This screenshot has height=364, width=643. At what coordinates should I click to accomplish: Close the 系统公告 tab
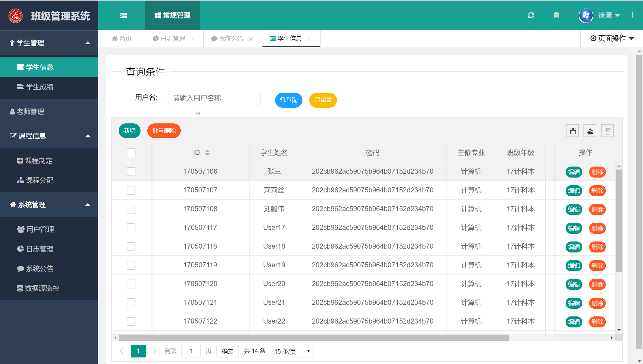tap(251, 39)
